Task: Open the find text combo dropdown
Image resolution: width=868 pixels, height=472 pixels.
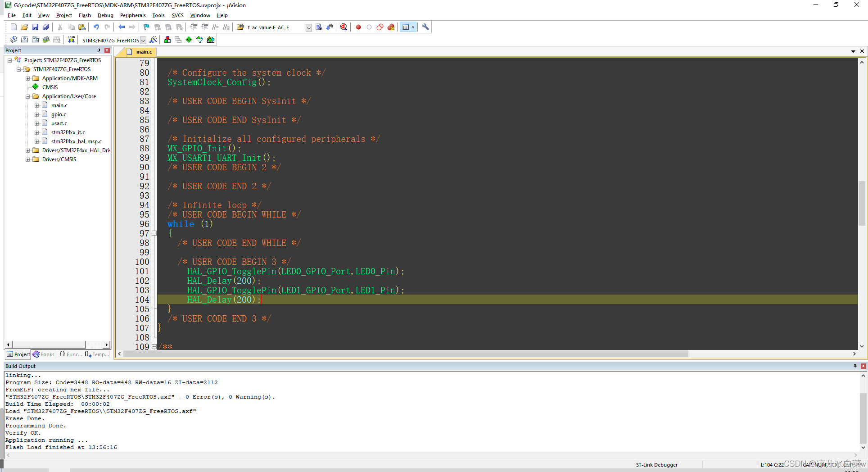Action: tap(308, 27)
